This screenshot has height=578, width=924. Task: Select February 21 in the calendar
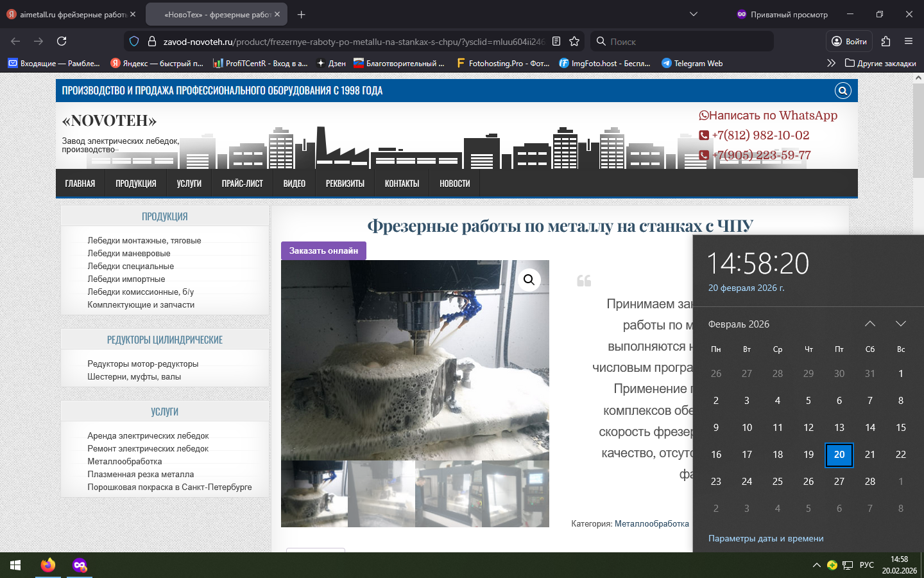pos(869,455)
